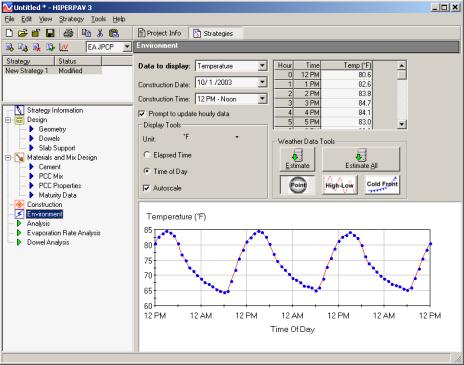Click the Print toolbar icon
Screen dimensions: 464x365
coord(68,33)
